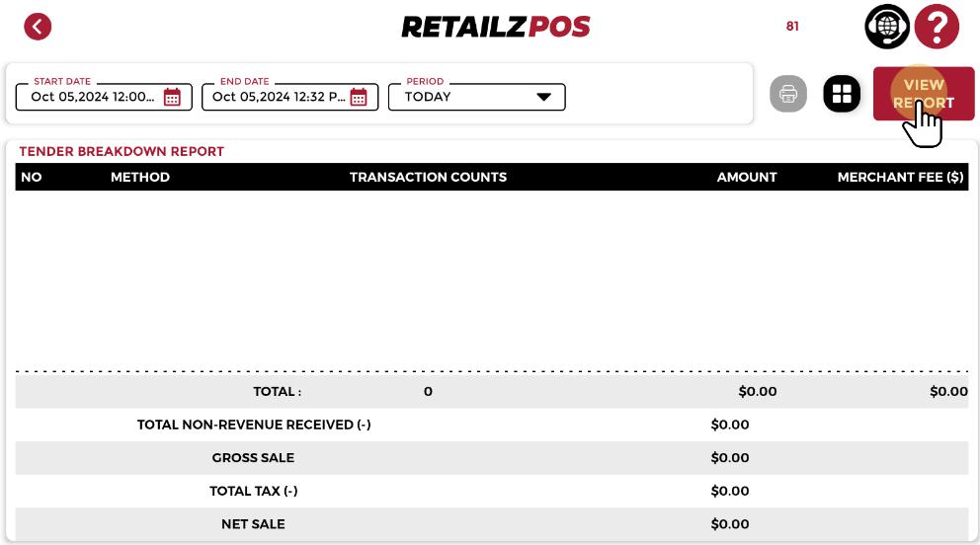This screenshot has height=545, width=980.
Task: Open help with the question mark icon
Action: [x=936, y=27]
